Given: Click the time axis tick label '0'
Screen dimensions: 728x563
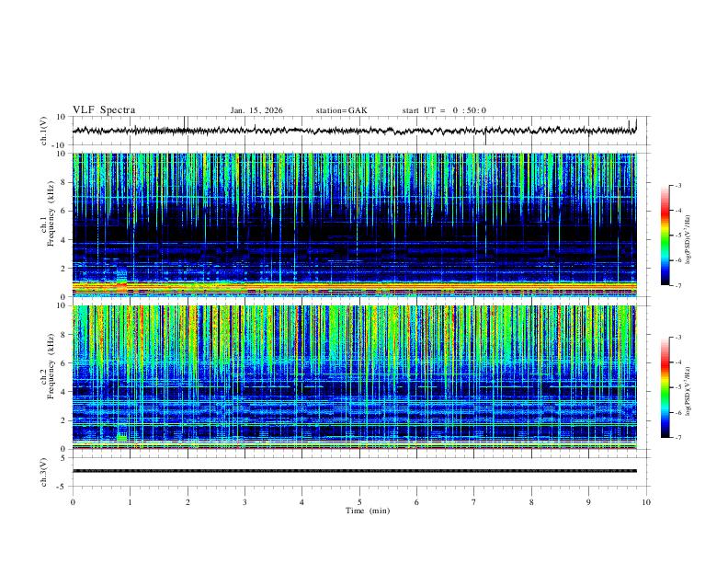Looking at the screenshot, I should coord(73,502).
